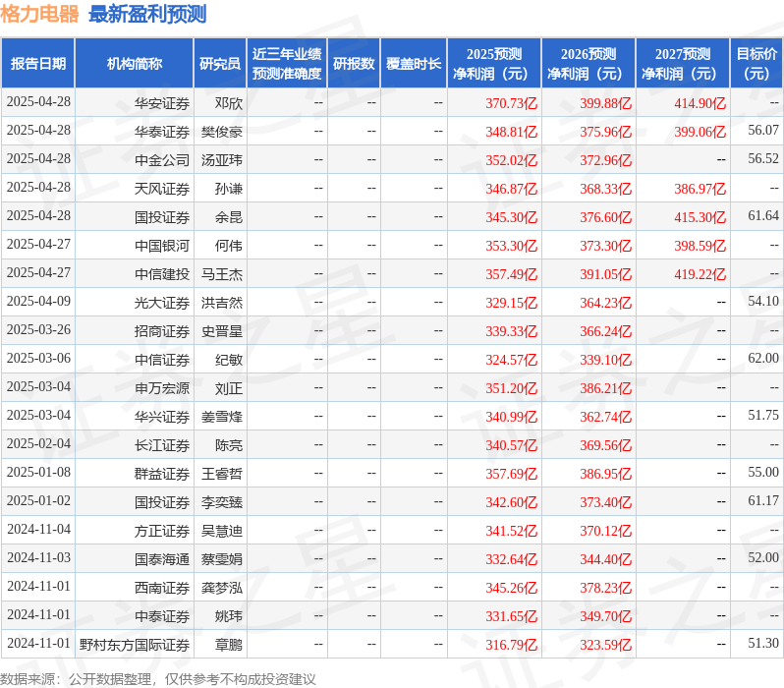This screenshot has width=784, height=688.
Task: Click the 格力电器 title text
Action: pyautogui.click(x=39, y=14)
